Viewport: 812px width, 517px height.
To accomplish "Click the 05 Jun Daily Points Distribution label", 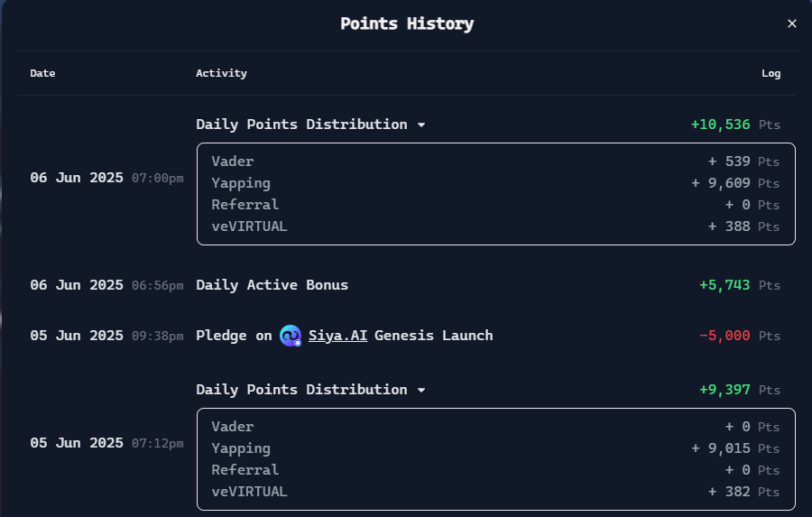I will (301, 390).
